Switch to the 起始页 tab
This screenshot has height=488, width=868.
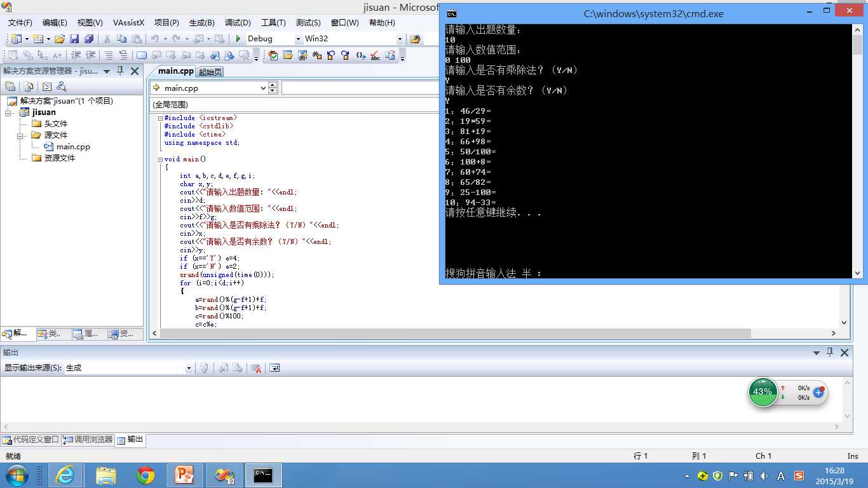pos(210,72)
